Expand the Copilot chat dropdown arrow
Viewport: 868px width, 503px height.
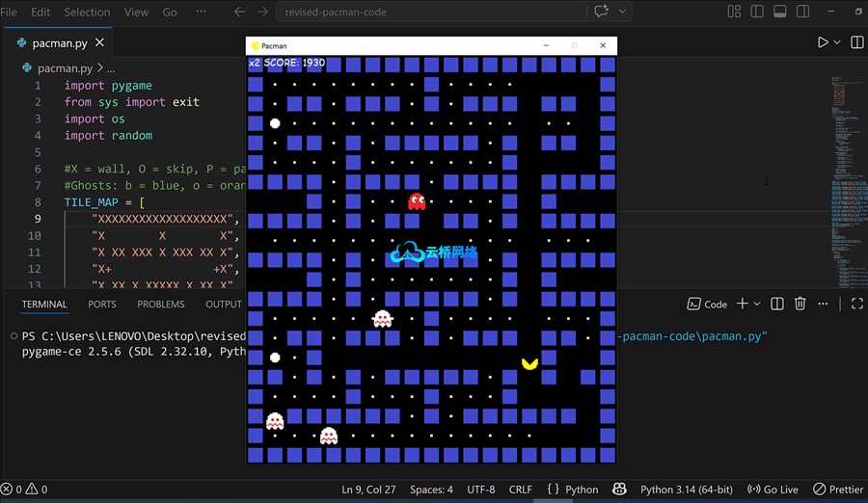click(x=622, y=11)
